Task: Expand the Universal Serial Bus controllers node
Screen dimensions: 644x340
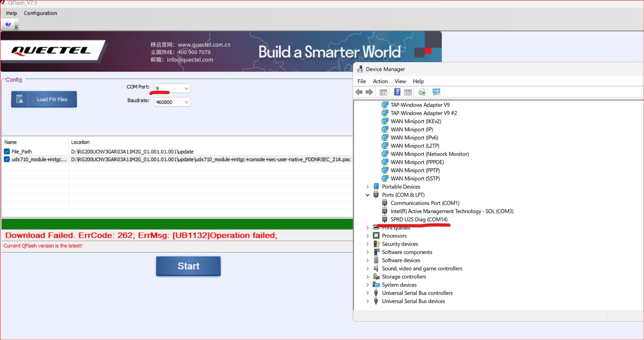Action: tap(368, 293)
